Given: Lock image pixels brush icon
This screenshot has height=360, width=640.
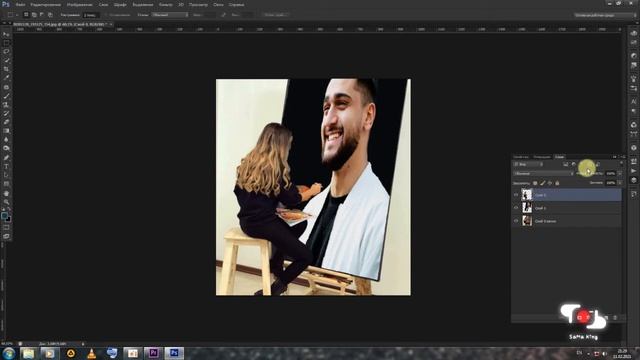Looking at the screenshot, I should [542, 183].
